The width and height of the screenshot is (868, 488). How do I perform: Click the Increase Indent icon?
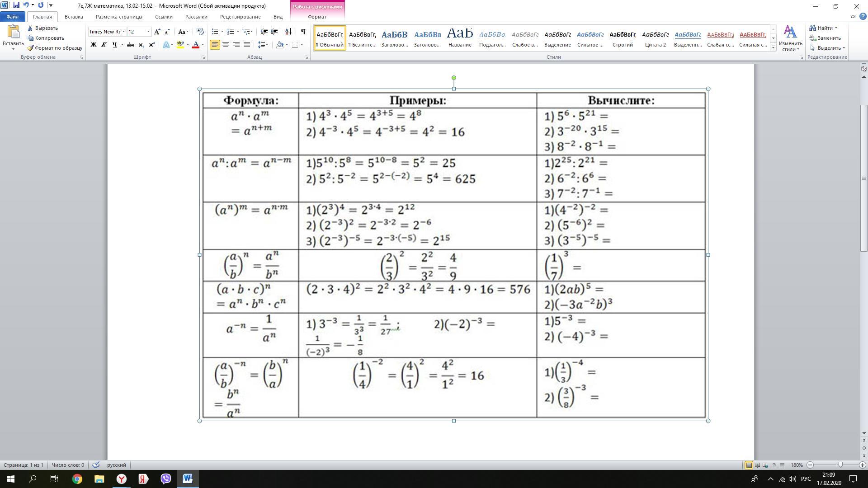[x=274, y=32]
